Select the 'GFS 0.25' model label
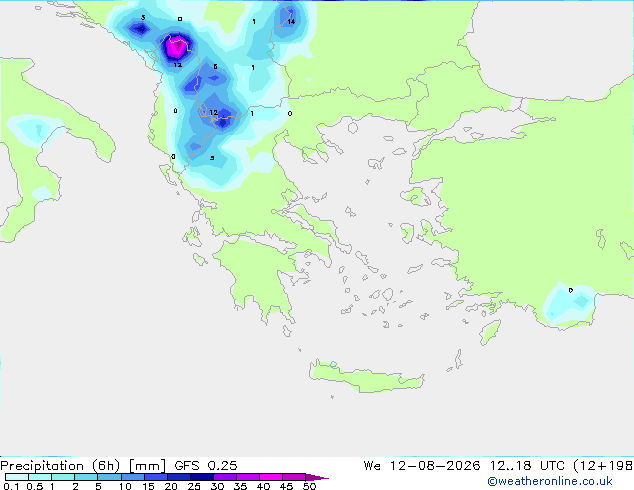 [x=206, y=466]
